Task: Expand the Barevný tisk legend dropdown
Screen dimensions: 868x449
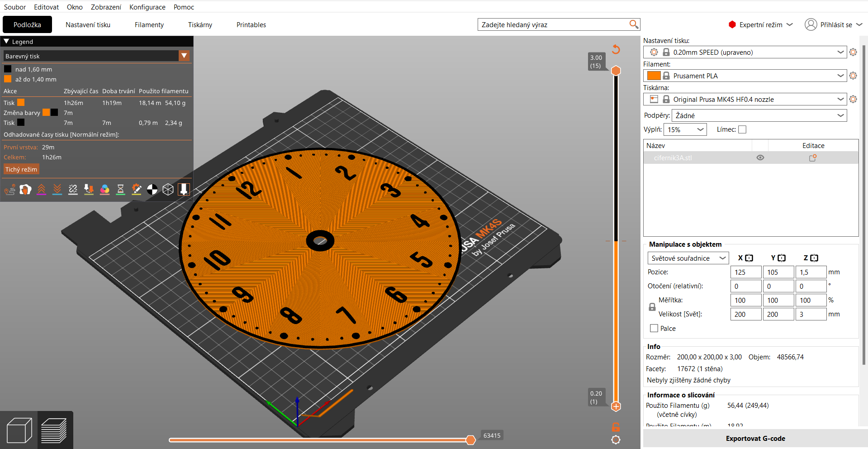Action: point(184,56)
